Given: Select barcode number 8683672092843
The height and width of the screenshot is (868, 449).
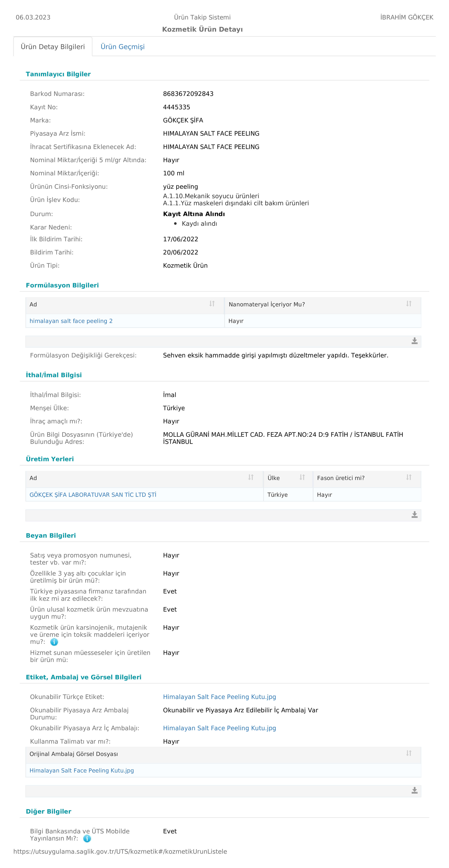Looking at the screenshot, I should coord(188,94).
